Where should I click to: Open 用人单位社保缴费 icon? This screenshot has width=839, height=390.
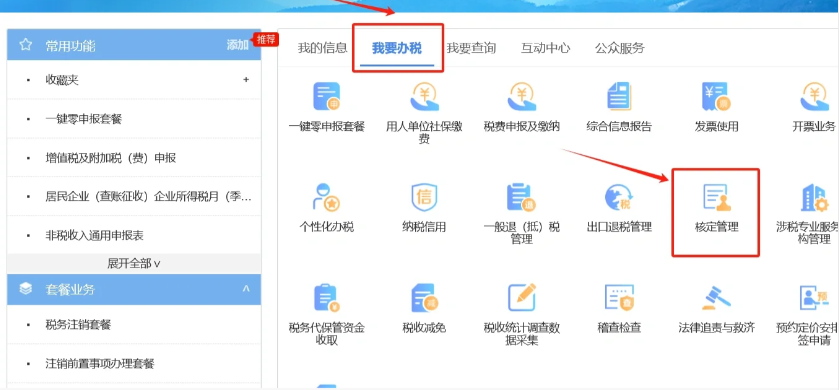pyautogui.click(x=424, y=97)
